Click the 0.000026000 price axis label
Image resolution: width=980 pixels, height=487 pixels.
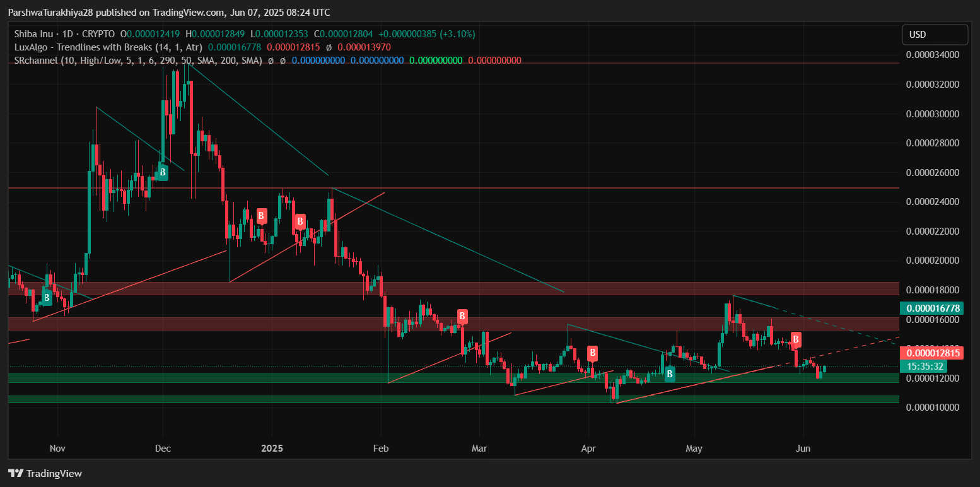point(933,173)
